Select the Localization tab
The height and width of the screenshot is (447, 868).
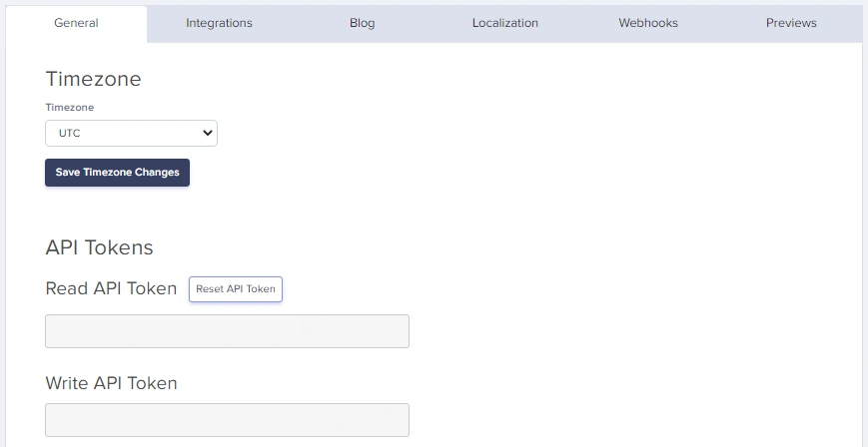pyautogui.click(x=504, y=23)
